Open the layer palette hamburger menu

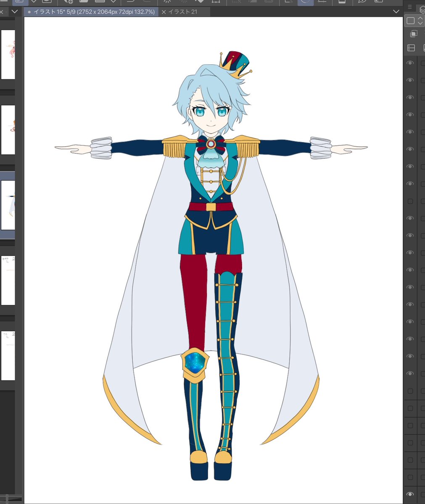pyautogui.click(x=410, y=7)
